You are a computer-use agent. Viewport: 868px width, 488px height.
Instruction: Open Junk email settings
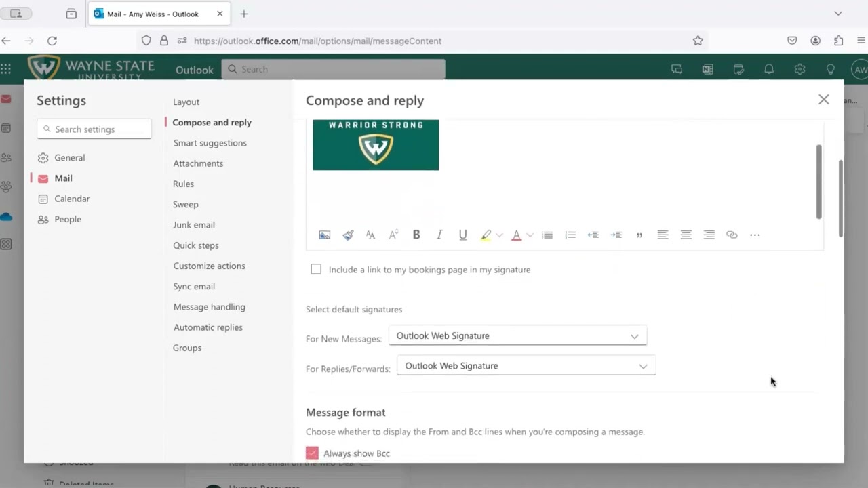coord(193,225)
